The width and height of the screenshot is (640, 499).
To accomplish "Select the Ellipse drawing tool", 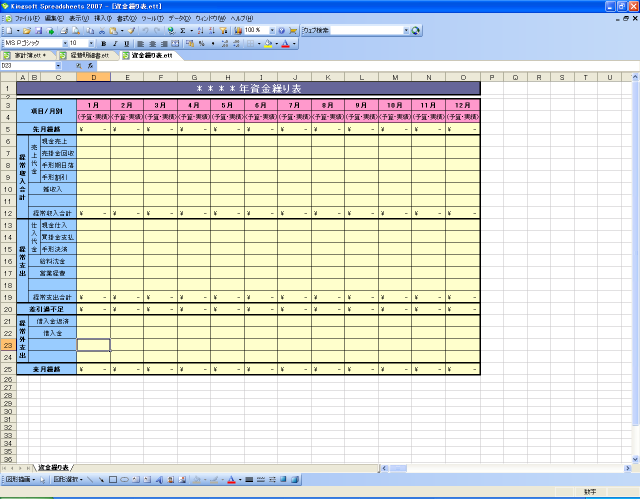I will click(124, 479).
